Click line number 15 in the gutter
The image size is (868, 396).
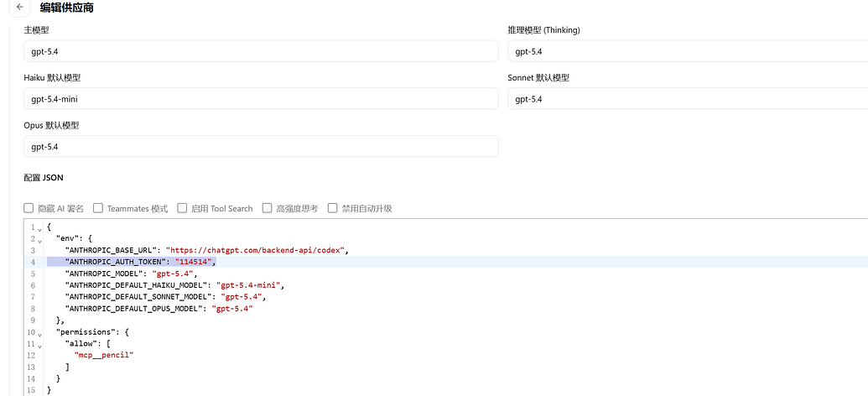click(x=31, y=390)
